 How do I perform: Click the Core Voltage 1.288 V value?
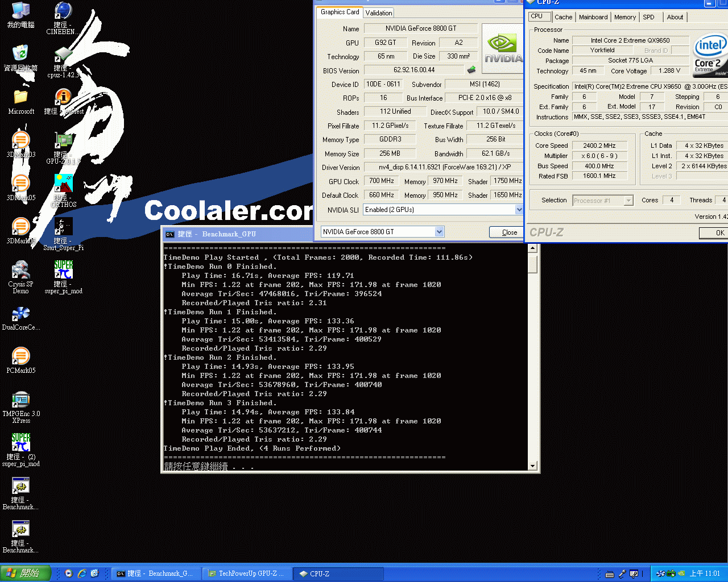click(669, 71)
